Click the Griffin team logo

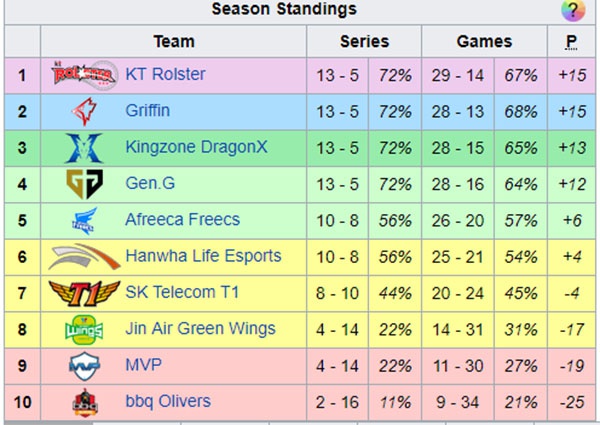[x=84, y=111]
